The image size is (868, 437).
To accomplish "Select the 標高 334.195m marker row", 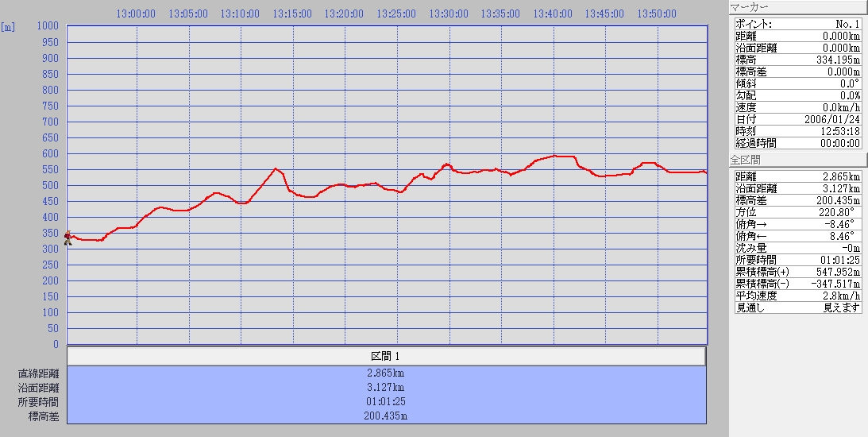I will coord(797,60).
